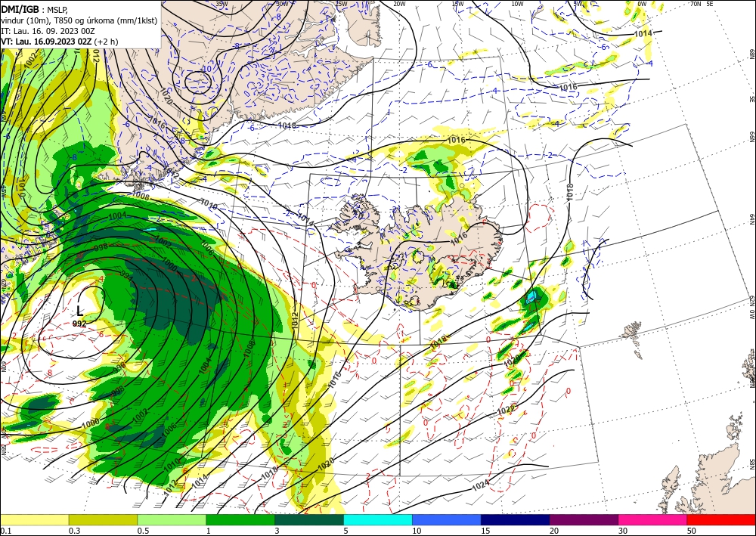Click the yellow 0.1–0.3 precipitation legend swatch
Screen dimensions: 756x536
tap(34, 519)
